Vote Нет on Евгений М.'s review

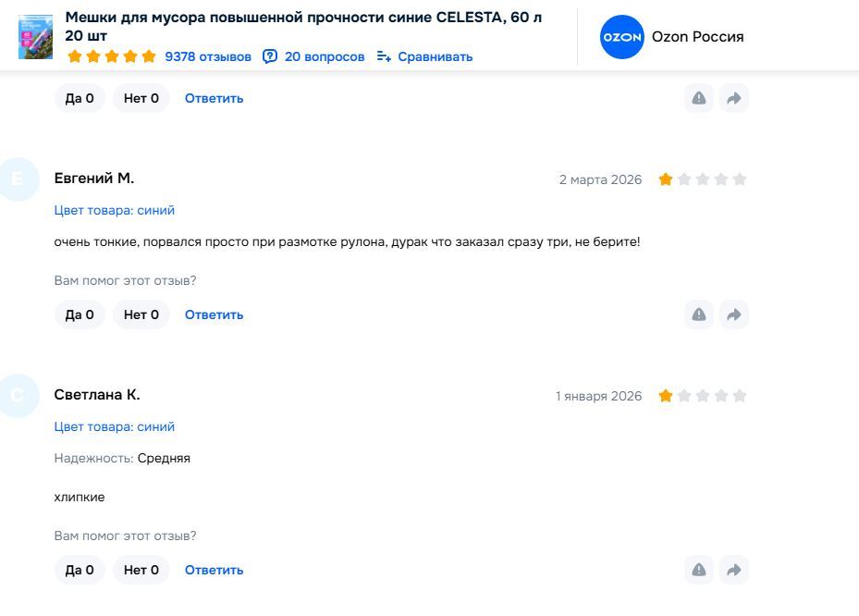[x=141, y=314]
